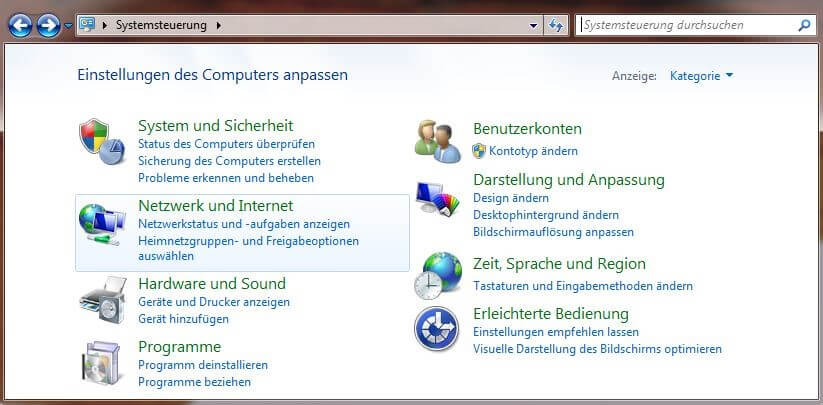Screen dimensions: 823x405
Task: Open Heimnetzgruppen- und Freigabeoptionen auswählen
Action: pyautogui.click(x=248, y=249)
